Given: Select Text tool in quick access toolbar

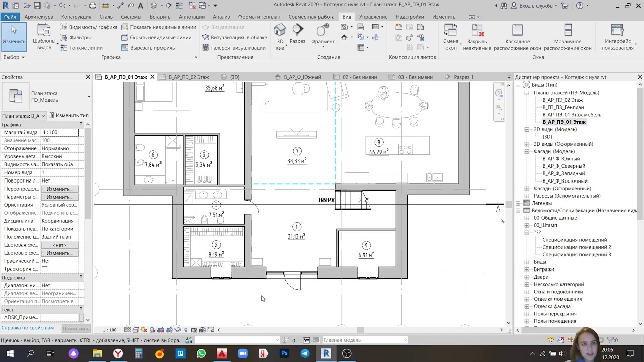Looking at the screenshot, I should (x=140, y=6).
